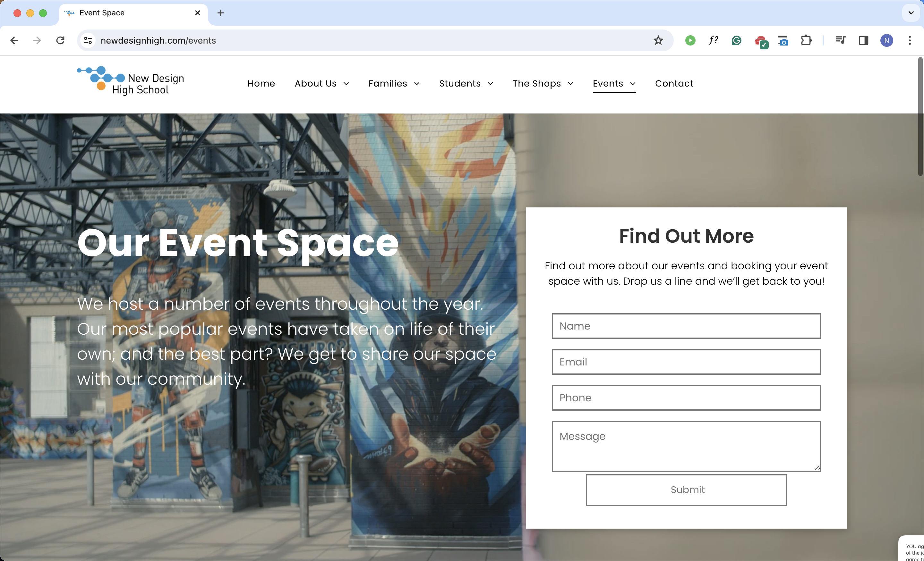Open a new browser tab
Screen dimensions: 924x561
click(221, 13)
